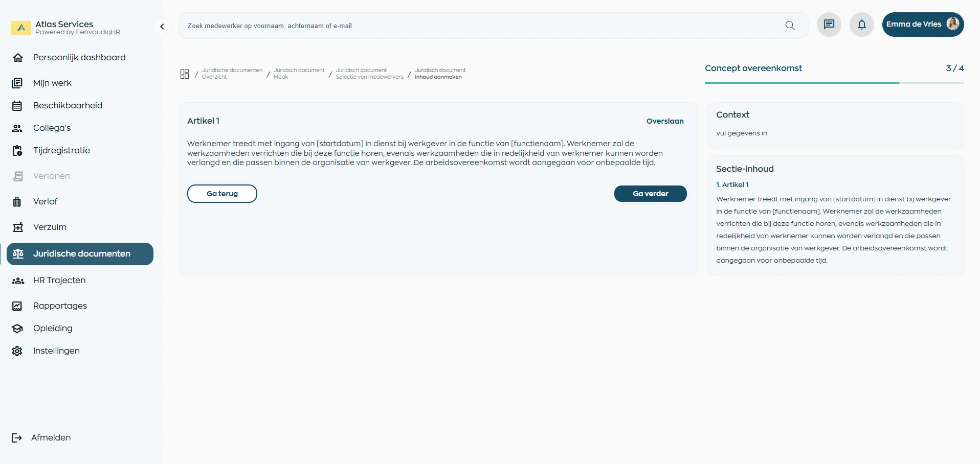Collapse the sidebar with the chevron
980x464 pixels.
pos(162,26)
